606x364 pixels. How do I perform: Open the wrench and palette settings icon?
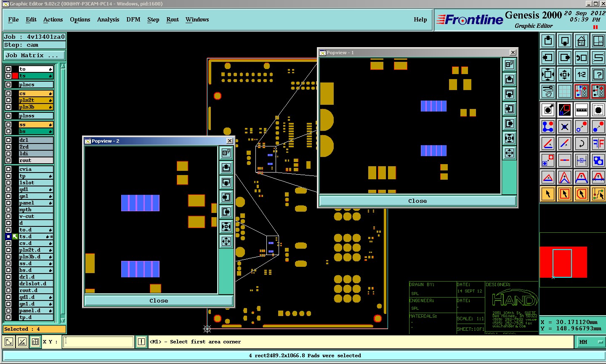click(x=548, y=91)
